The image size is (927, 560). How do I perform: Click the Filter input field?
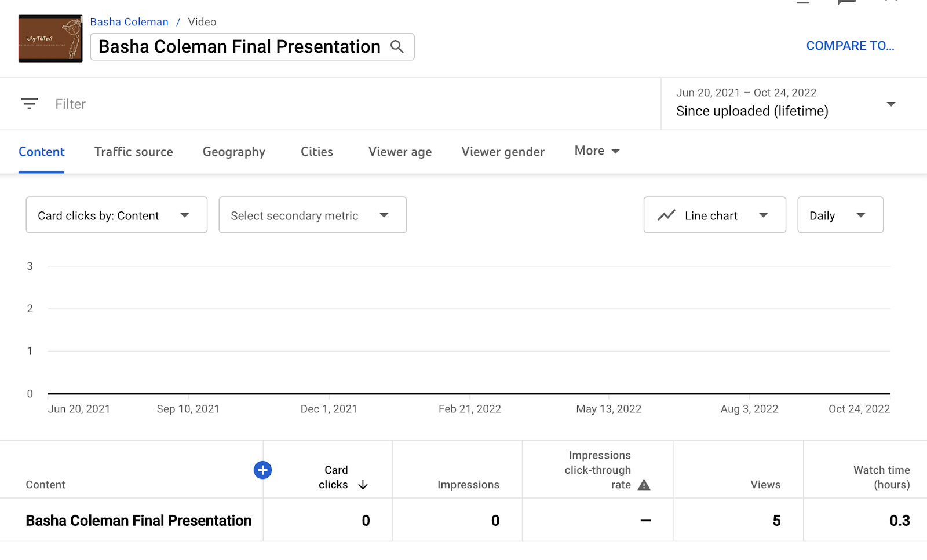(x=348, y=104)
